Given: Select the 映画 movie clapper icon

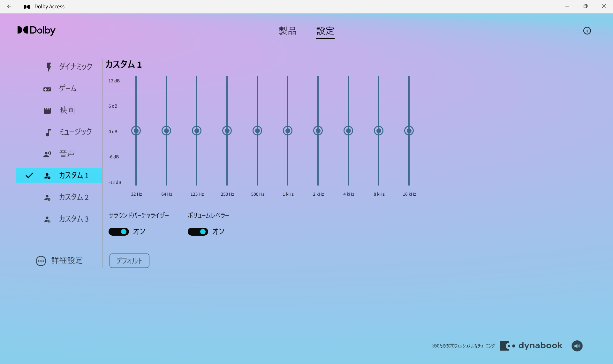Looking at the screenshot, I should click(x=47, y=110).
